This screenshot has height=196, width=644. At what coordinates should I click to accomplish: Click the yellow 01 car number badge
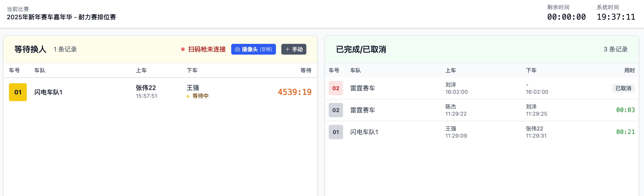click(17, 92)
